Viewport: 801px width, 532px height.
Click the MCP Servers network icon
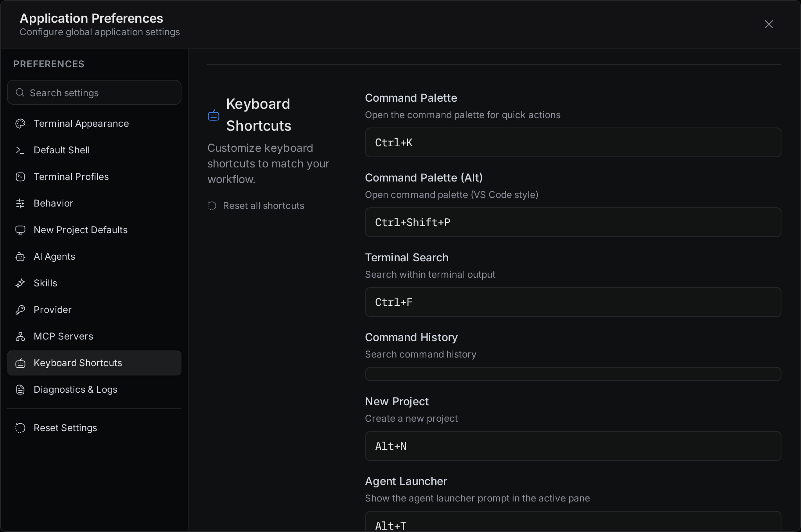tap(20, 336)
